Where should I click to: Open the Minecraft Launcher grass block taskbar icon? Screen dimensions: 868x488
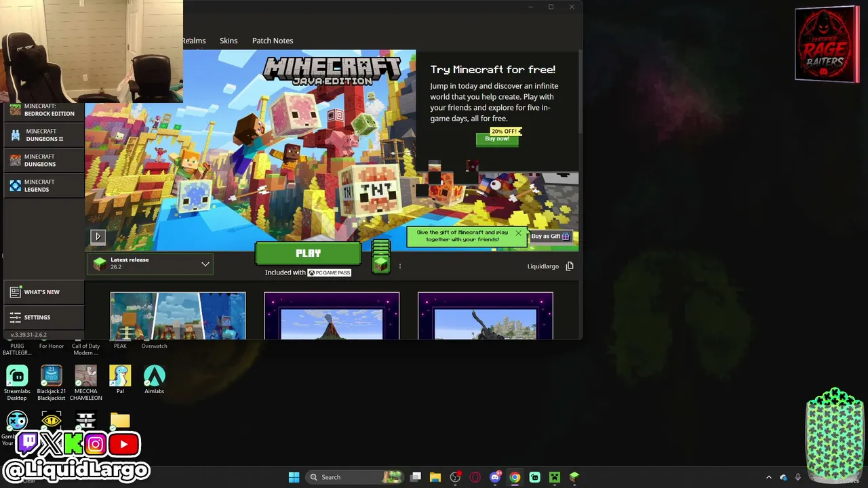click(x=574, y=477)
